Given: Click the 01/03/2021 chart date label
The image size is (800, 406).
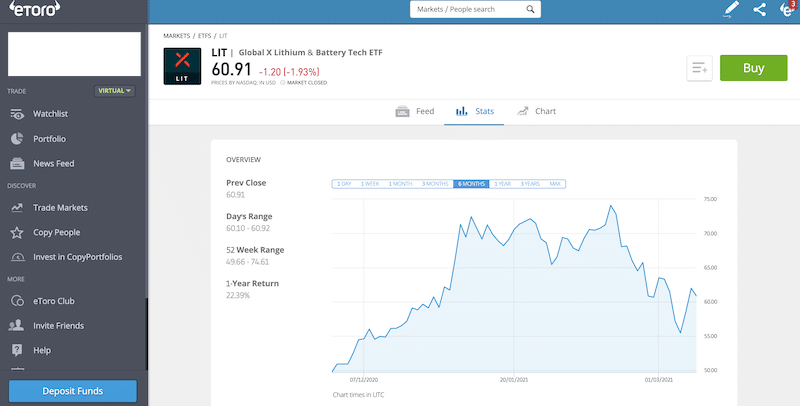Looking at the screenshot, I should (659, 380).
